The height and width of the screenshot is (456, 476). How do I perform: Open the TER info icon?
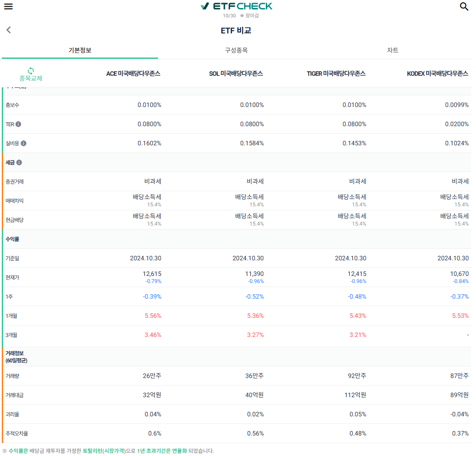pos(19,124)
